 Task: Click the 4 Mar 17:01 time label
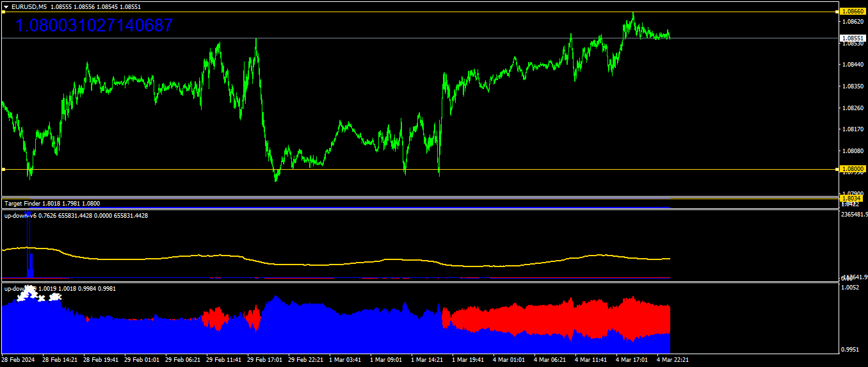click(x=632, y=361)
